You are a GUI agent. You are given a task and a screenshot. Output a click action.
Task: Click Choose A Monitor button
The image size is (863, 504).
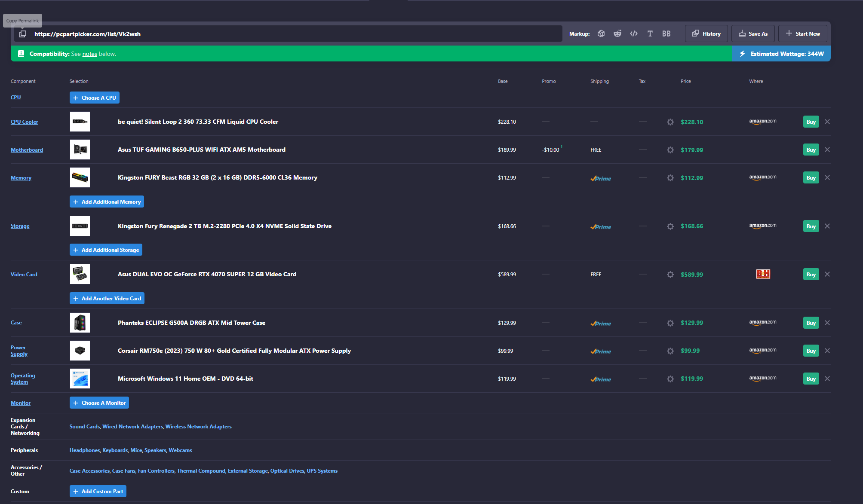99,403
